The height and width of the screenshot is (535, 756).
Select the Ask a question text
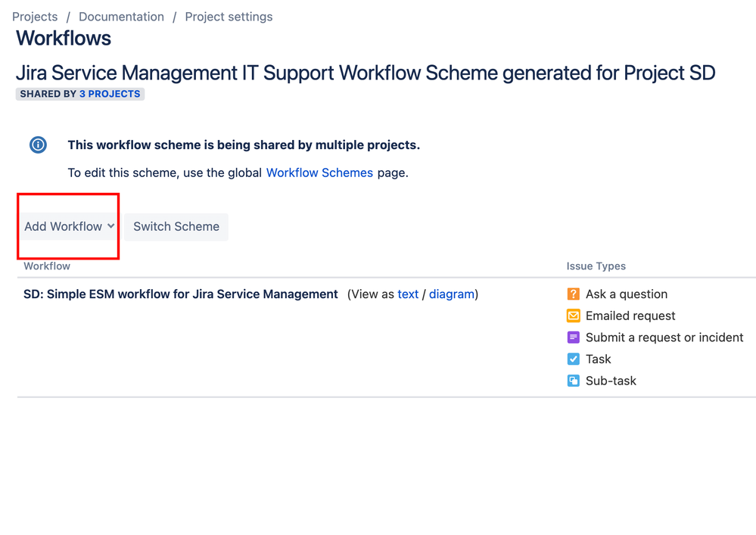coord(627,294)
